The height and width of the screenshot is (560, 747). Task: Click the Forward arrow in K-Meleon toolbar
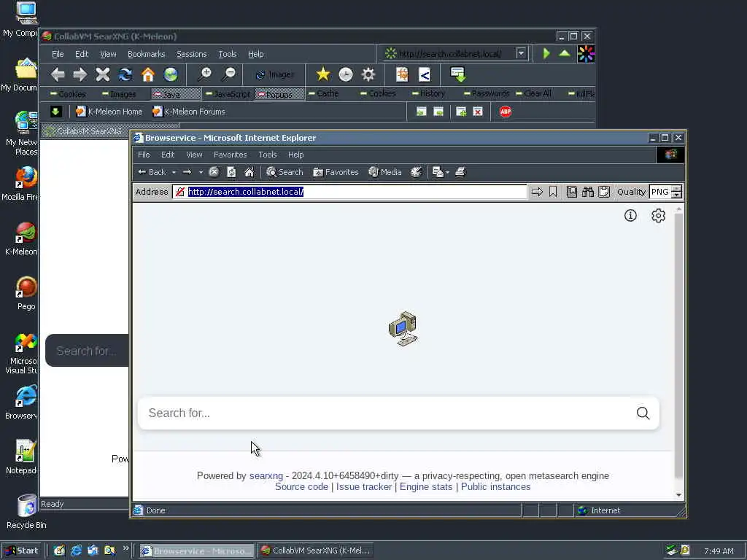click(x=80, y=74)
